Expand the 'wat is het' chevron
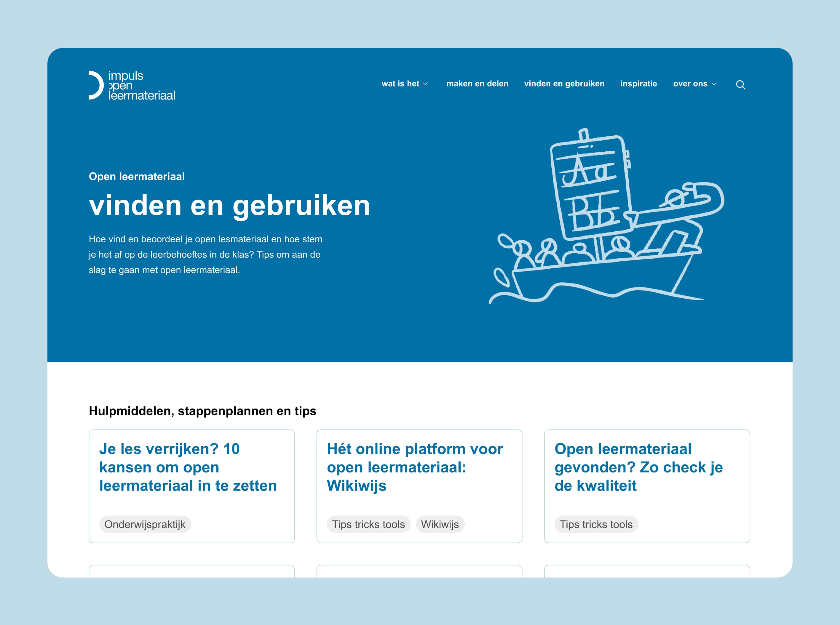This screenshot has width=840, height=625. 426,84
